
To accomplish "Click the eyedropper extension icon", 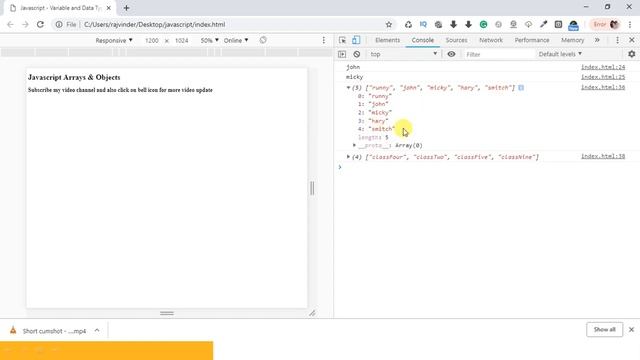I will point(543,24).
